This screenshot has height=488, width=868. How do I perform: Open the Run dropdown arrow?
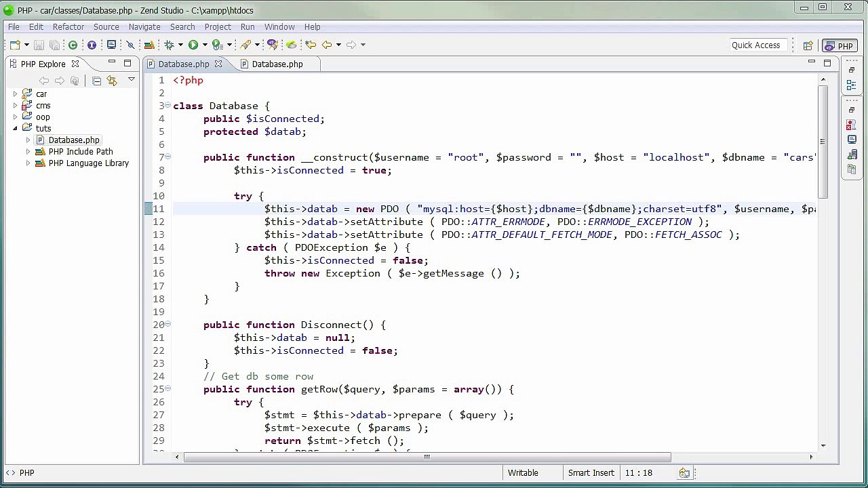(205, 45)
